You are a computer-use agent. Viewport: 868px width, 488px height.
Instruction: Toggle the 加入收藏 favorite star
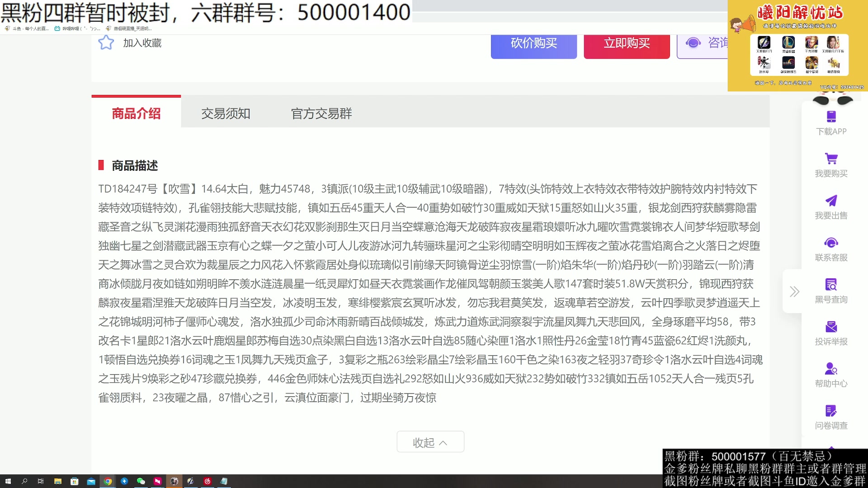106,42
